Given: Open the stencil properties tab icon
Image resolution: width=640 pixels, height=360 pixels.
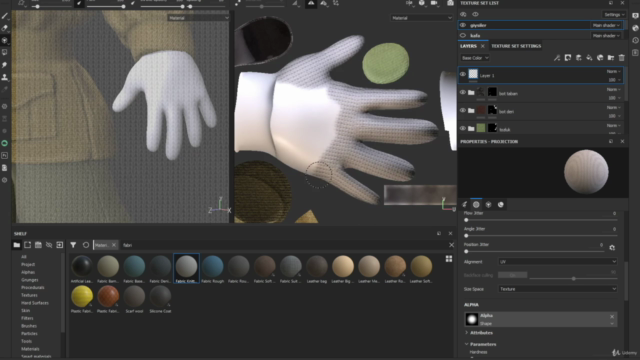Looking at the screenshot, I should click(488, 204).
